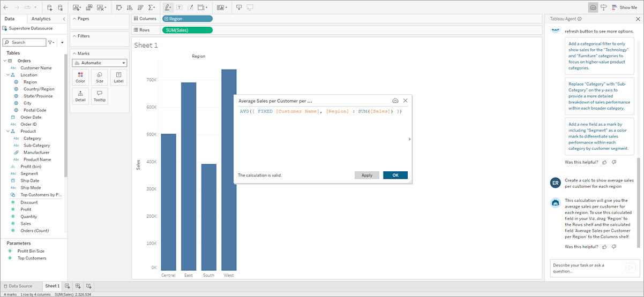The image size is (644, 297).
Task: Click the Pause Auto Updates icon
Action: [x=61, y=7]
